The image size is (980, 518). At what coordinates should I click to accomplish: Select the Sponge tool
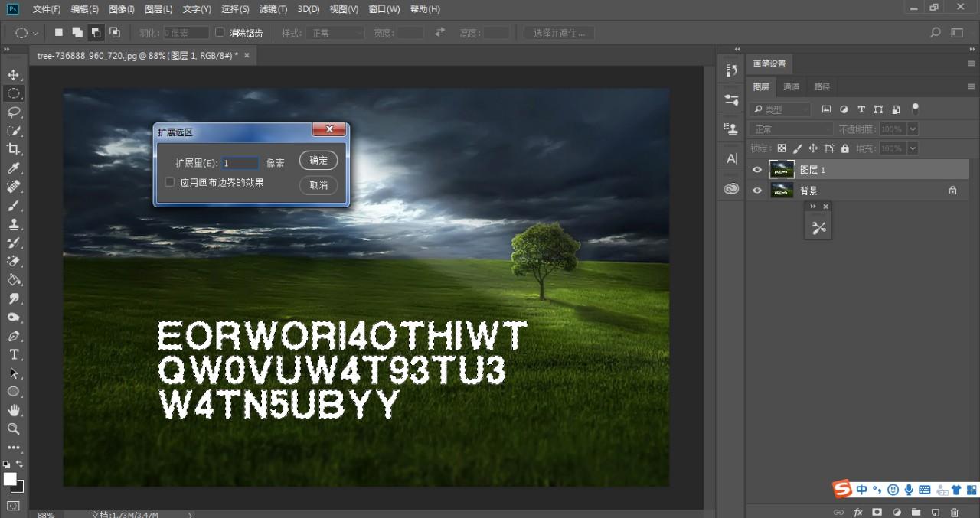(13, 318)
